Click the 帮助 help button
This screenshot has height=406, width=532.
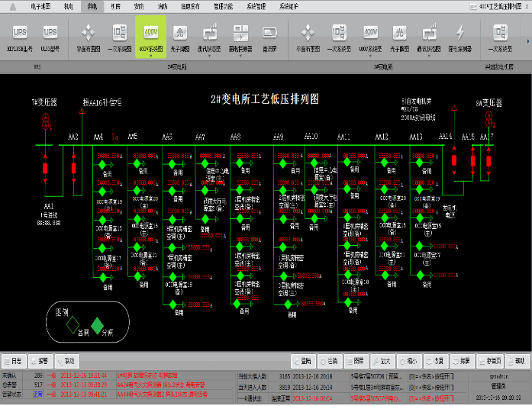(517, 362)
